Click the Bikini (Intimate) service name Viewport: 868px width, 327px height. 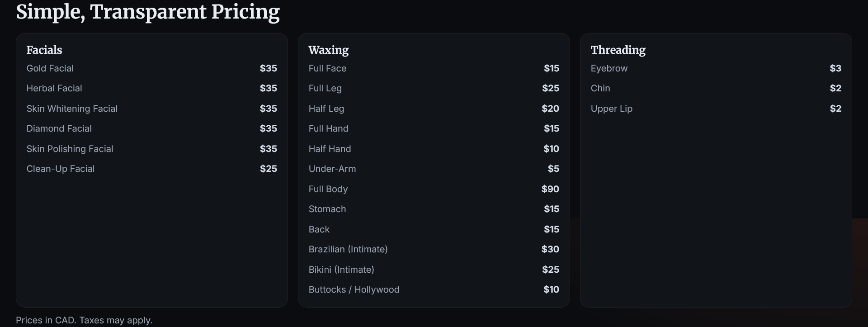341,270
